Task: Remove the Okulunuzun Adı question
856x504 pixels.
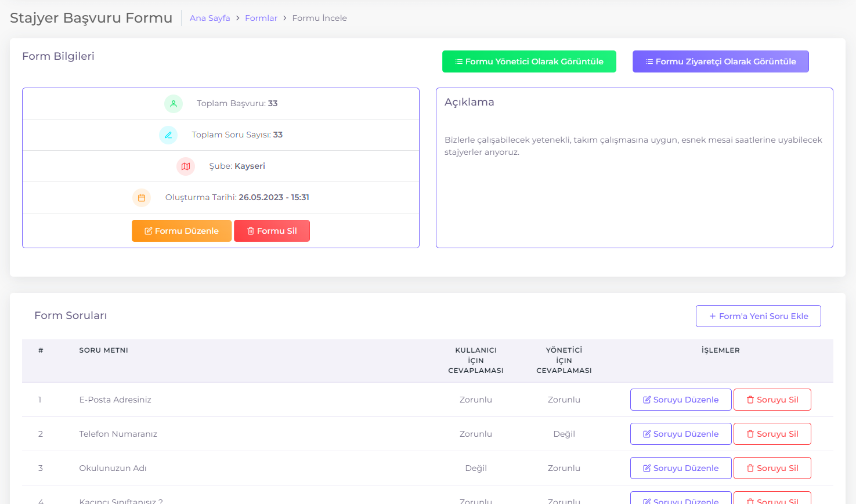Action: tap(772, 468)
